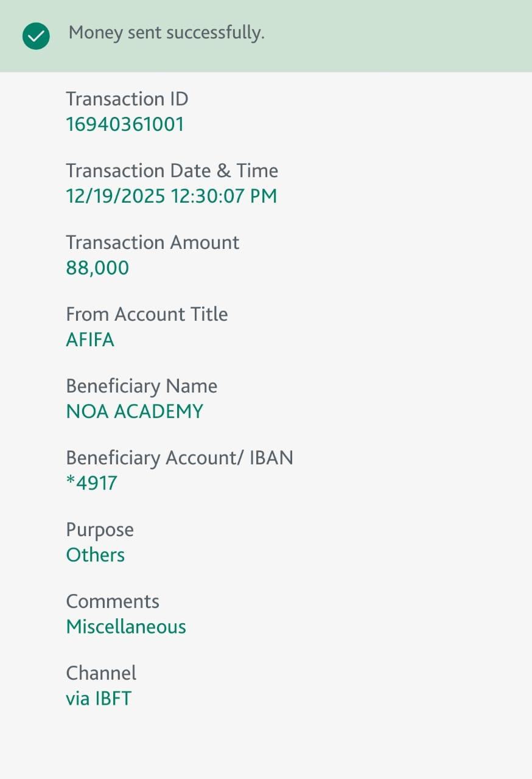Click the From Account Title label
The image size is (532, 779).
(147, 314)
